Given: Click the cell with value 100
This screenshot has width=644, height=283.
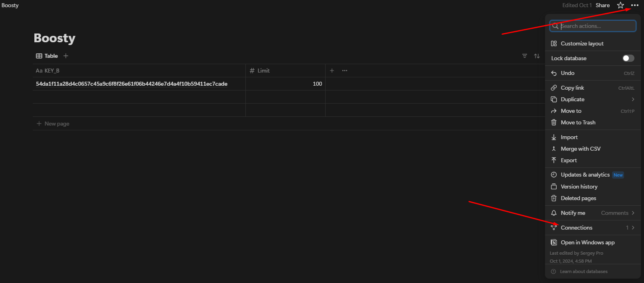Looking at the screenshot, I should (285, 84).
